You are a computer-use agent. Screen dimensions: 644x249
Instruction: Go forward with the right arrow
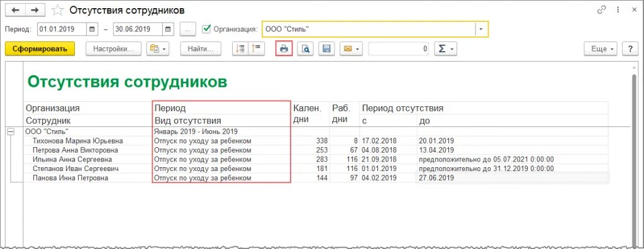(36, 10)
